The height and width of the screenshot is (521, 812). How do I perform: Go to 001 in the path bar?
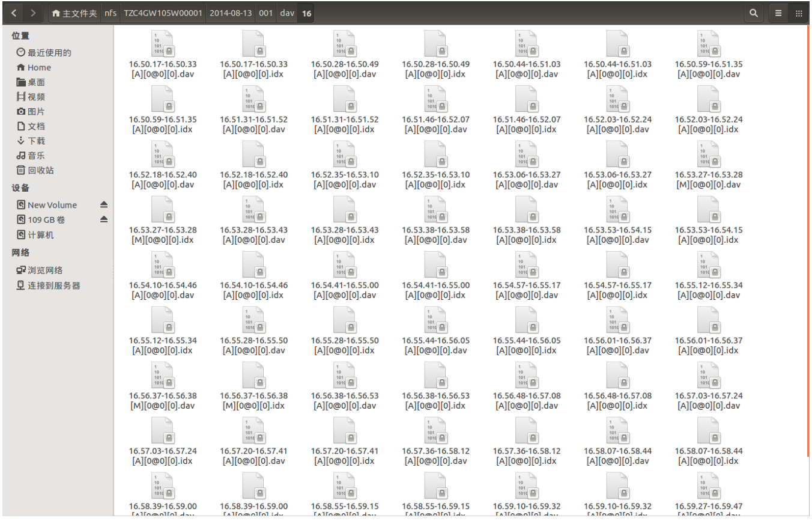(x=265, y=13)
